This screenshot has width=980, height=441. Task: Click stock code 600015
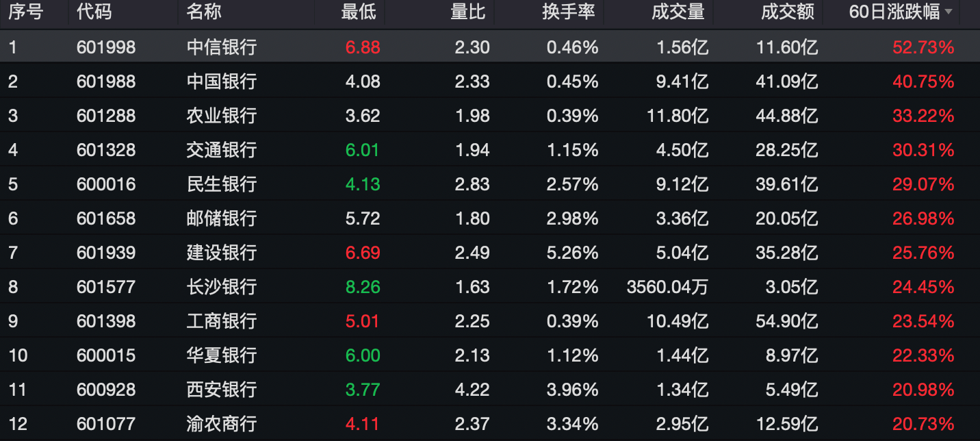[x=106, y=355]
